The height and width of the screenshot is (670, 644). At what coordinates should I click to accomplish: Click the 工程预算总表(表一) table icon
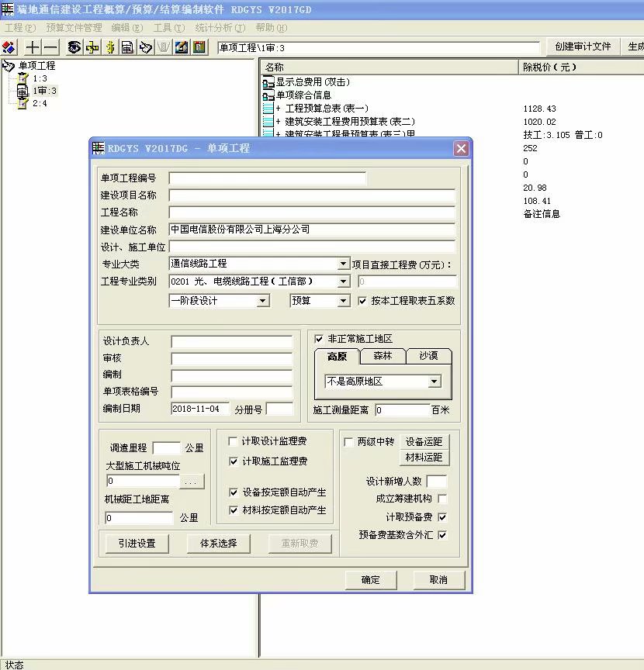pos(268,109)
